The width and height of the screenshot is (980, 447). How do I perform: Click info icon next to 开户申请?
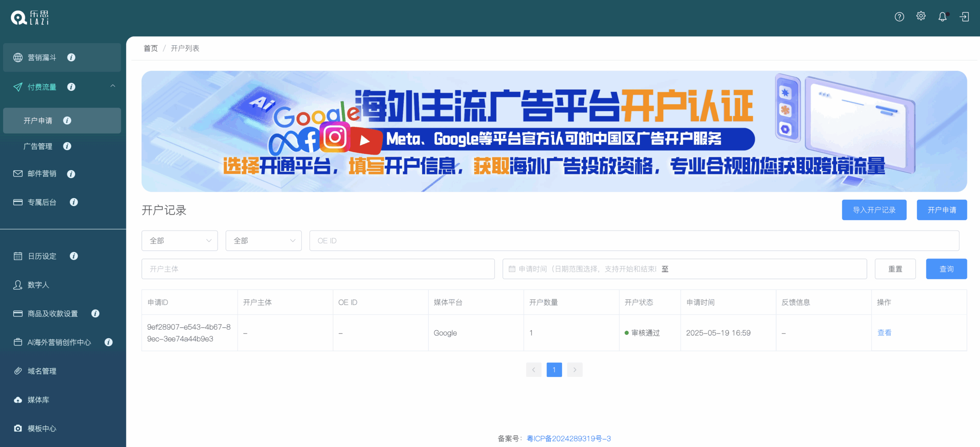click(67, 121)
